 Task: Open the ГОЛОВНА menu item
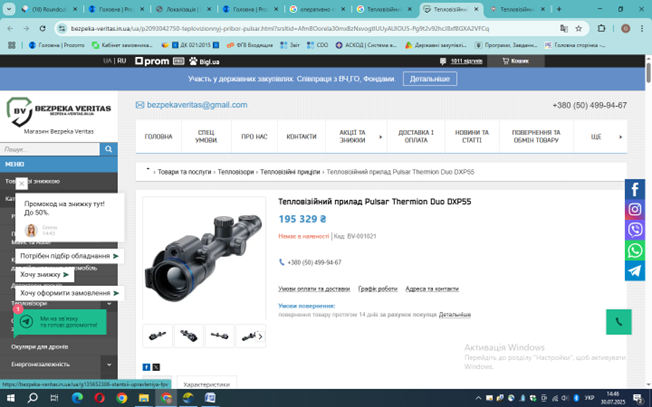tap(158, 137)
